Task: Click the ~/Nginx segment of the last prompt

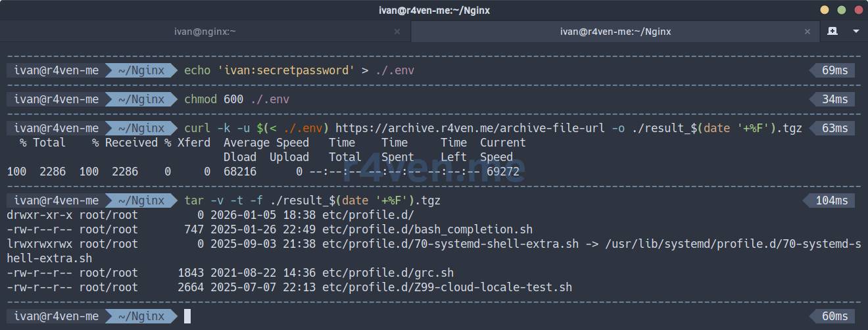Action: click(x=141, y=316)
